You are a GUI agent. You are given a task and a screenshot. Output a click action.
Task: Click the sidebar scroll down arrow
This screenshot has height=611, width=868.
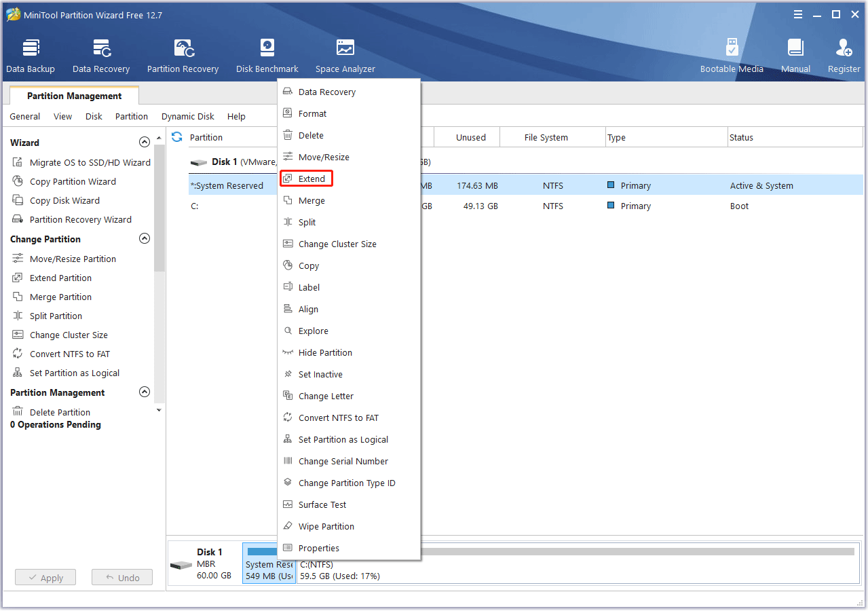point(159,410)
